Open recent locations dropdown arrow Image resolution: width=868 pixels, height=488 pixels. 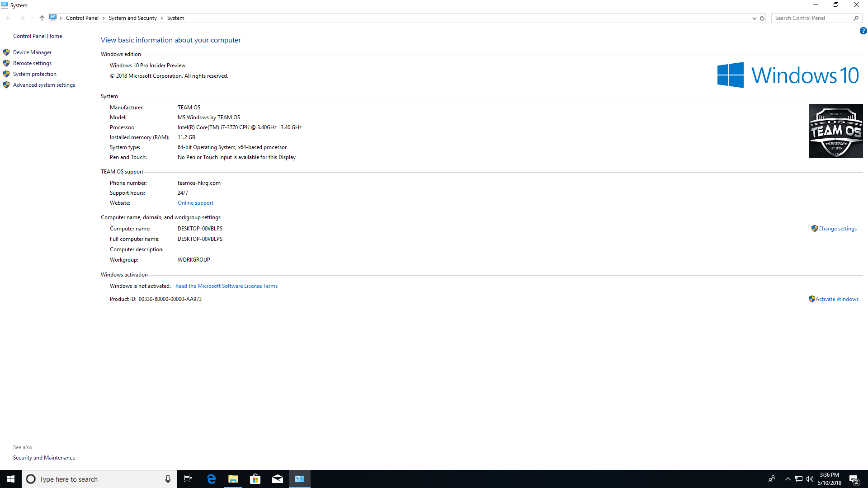(x=33, y=18)
